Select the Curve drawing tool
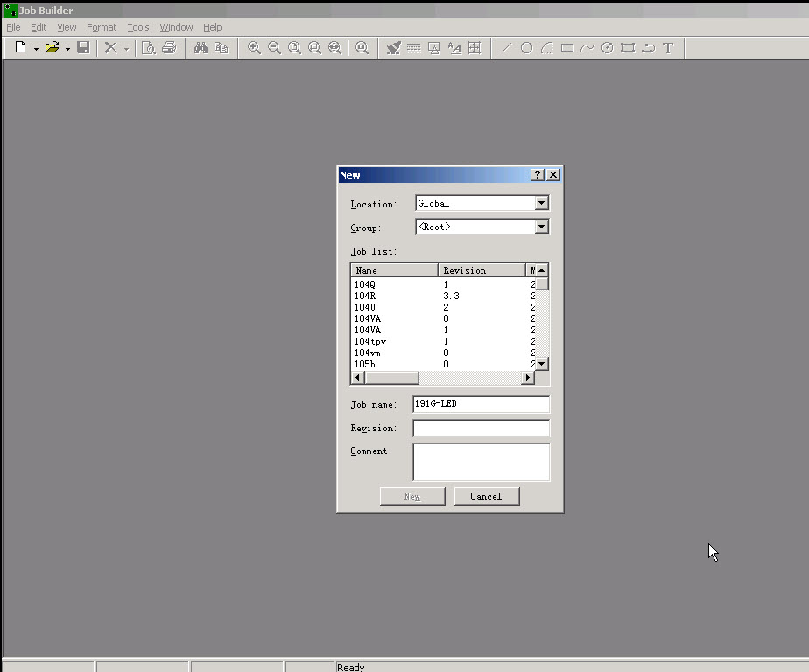The width and height of the screenshot is (809, 672). pos(587,48)
